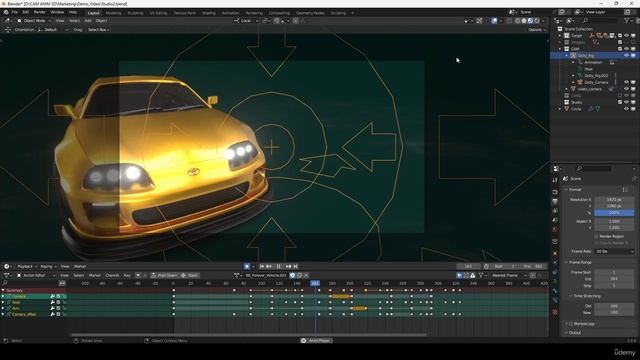
Task: Toggle auto keying record button
Action: [247, 267]
